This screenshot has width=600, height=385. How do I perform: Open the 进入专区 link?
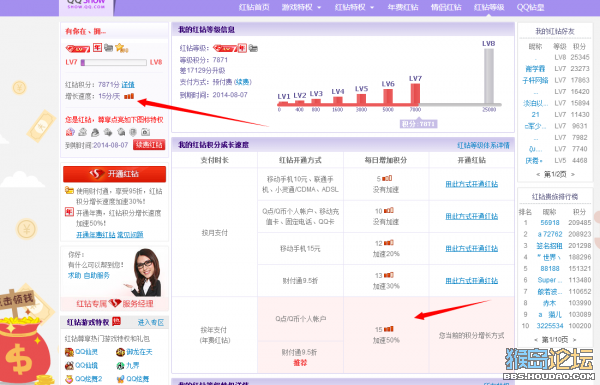tap(151, 323)
